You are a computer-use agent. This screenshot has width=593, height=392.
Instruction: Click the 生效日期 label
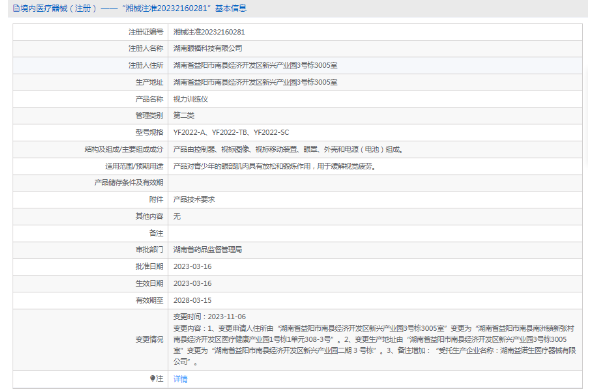(x=149, y=283)
